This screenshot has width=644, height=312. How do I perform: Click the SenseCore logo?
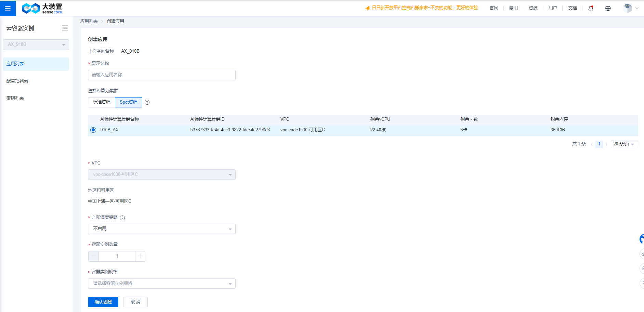(x=42, y=8)
